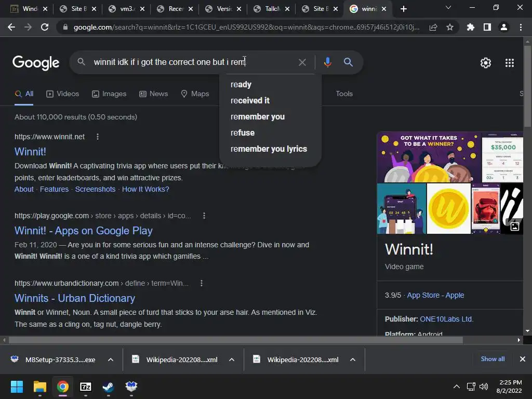Choose the "remember you" suggestion

[270, 117]
